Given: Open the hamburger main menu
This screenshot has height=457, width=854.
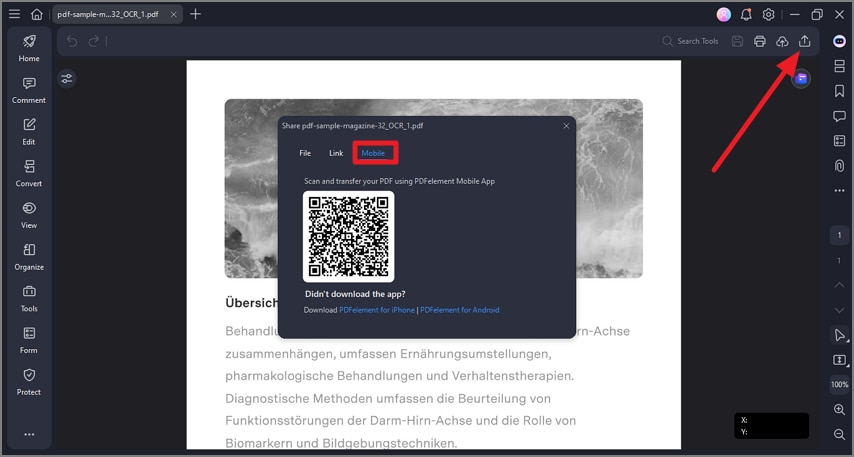Looking at the screenshot, I should [15, 14].
